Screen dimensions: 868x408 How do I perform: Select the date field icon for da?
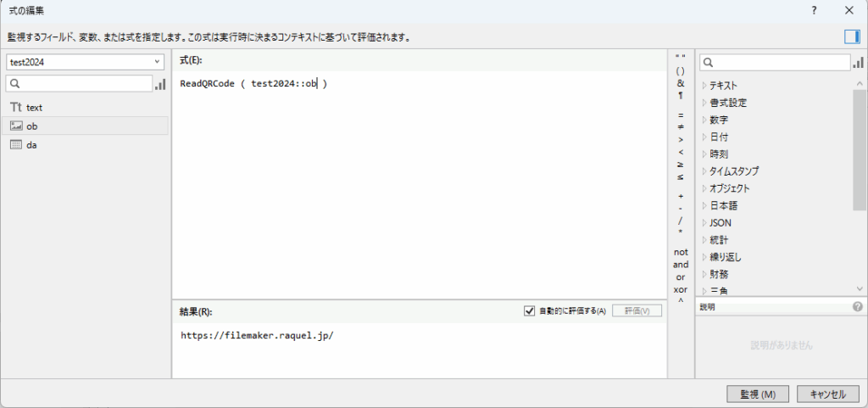(16, 145)
